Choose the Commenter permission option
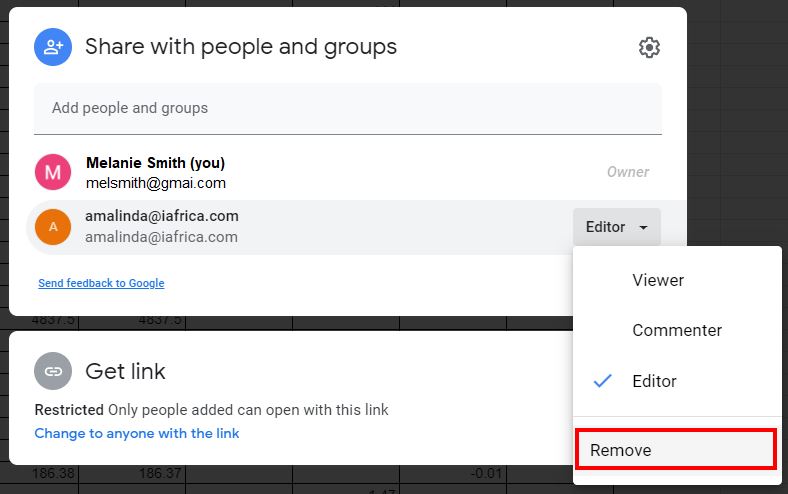This screenshot has width=788, height=494. tap(677, 330)
